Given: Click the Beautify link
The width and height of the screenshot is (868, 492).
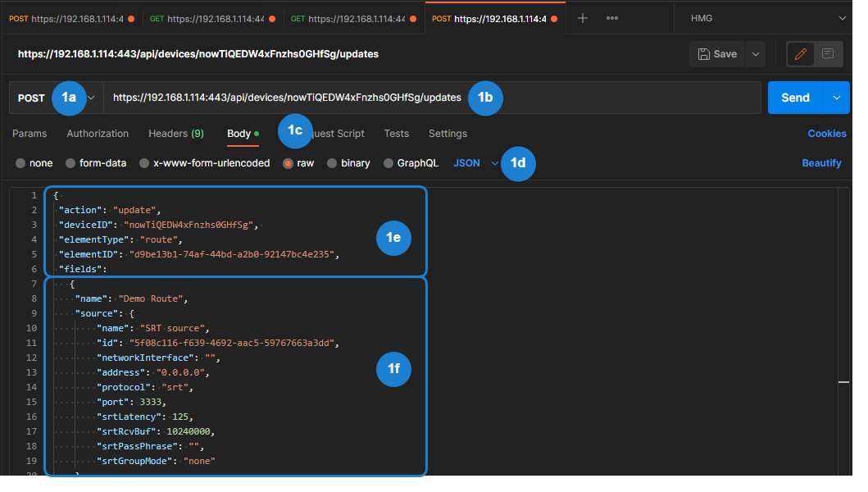Looking at the screenshot, I should pyautogui.click(x=821, y=163).
